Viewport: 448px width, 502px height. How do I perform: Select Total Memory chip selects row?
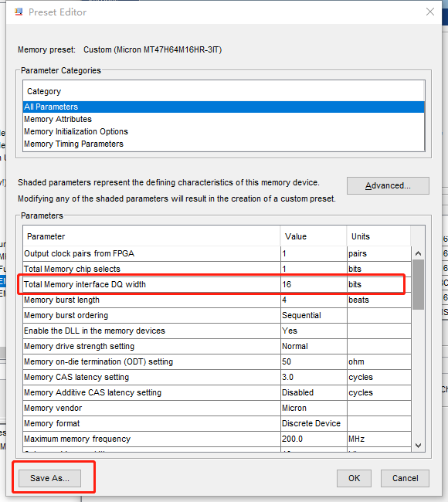click(x=217, y=269)
